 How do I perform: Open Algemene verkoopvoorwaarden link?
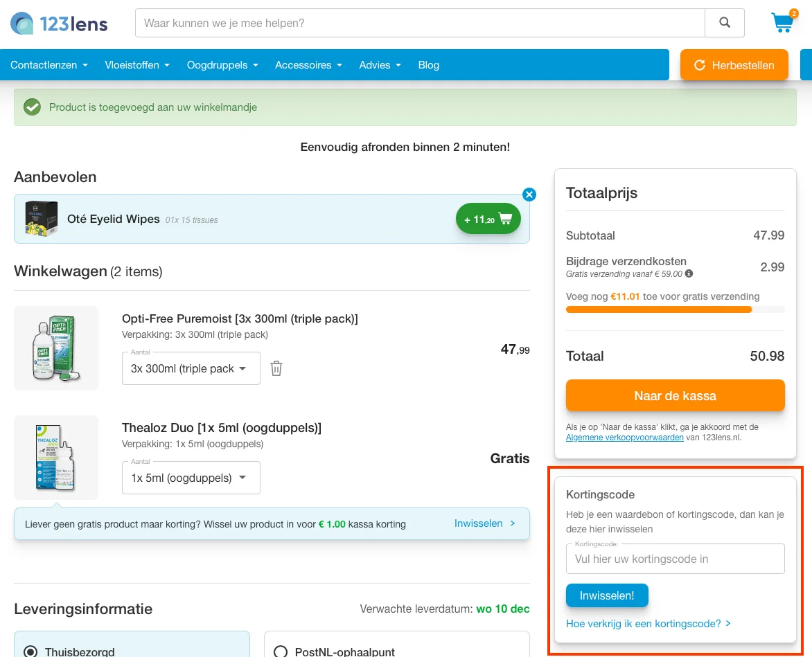624,438
